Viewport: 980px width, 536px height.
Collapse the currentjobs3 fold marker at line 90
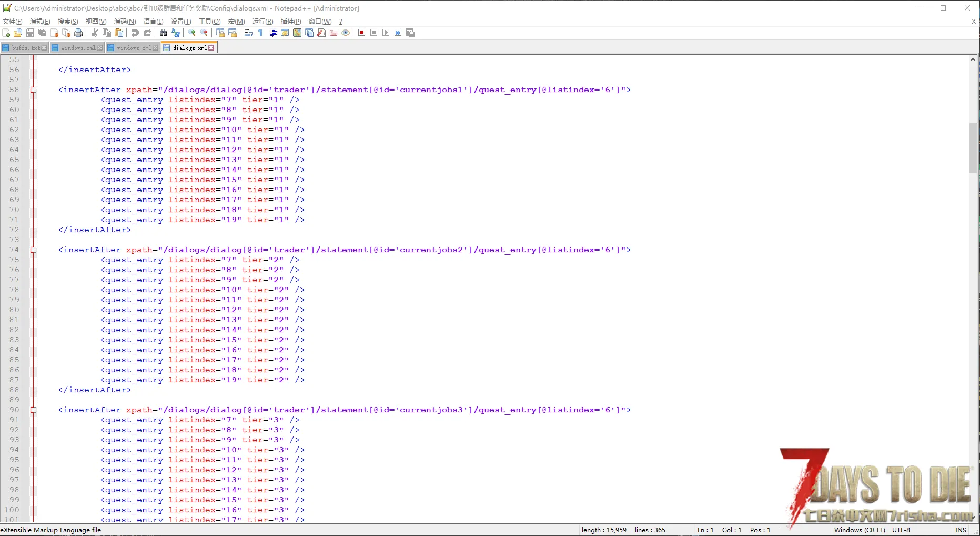tap(33, 410)
